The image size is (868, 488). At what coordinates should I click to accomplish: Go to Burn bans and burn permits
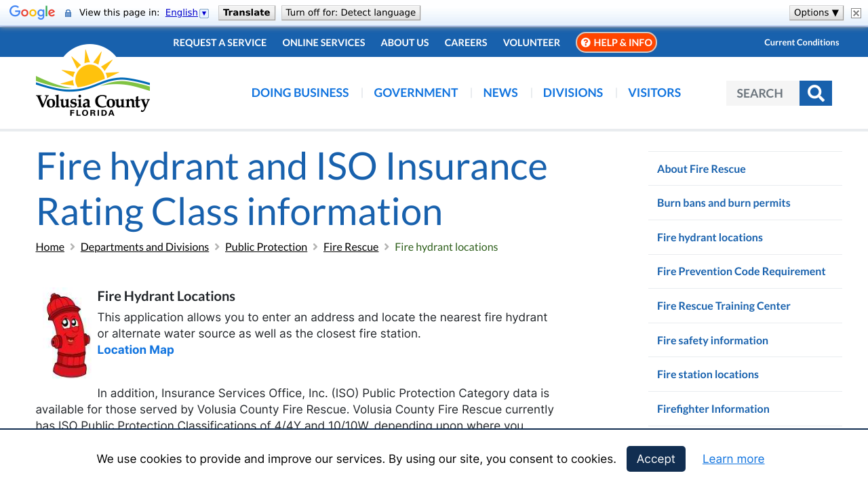click(724, 203)
